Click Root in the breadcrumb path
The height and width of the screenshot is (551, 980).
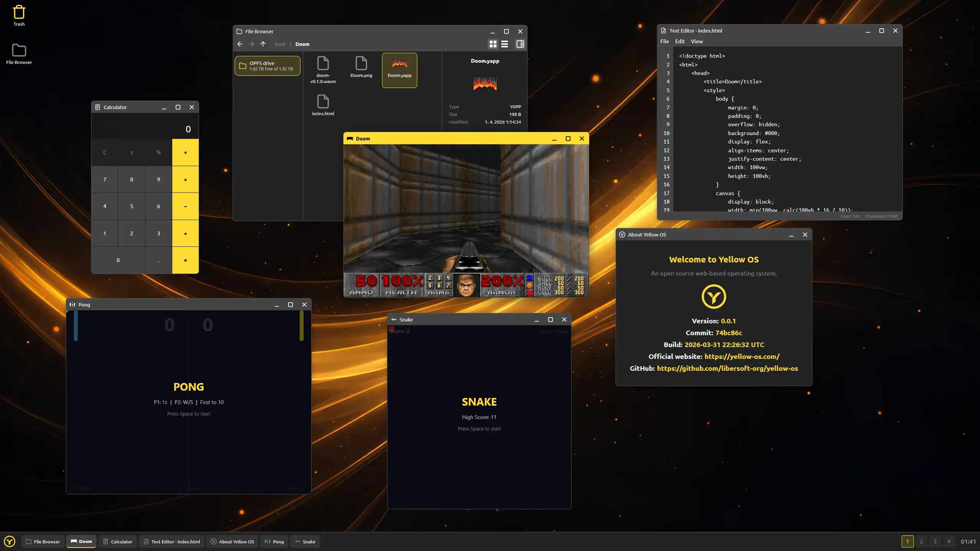click(280, 44)
